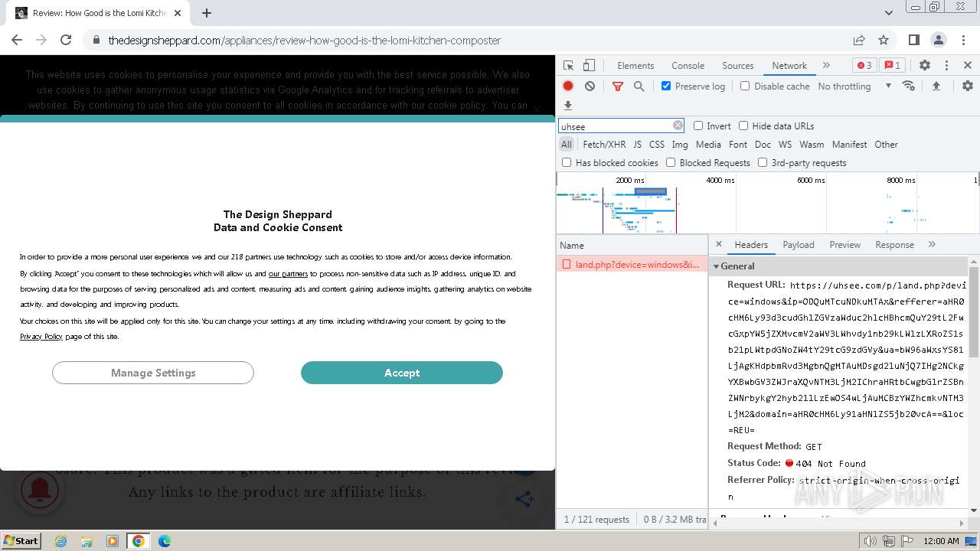Image resolution: width=980 pixels, height=551 pixels.
Task: Open the Response tab
Action: [x=894, y=245]
